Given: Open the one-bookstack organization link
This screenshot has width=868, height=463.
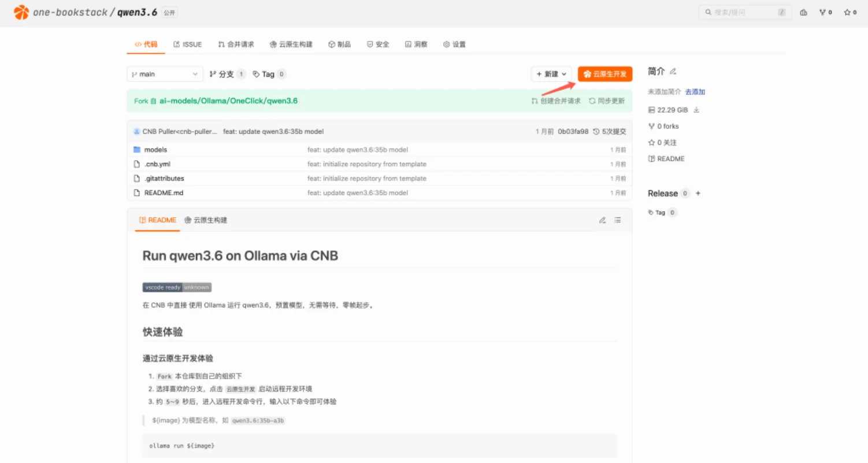Looking at the screenshot, I should click(x=70, y=12).
